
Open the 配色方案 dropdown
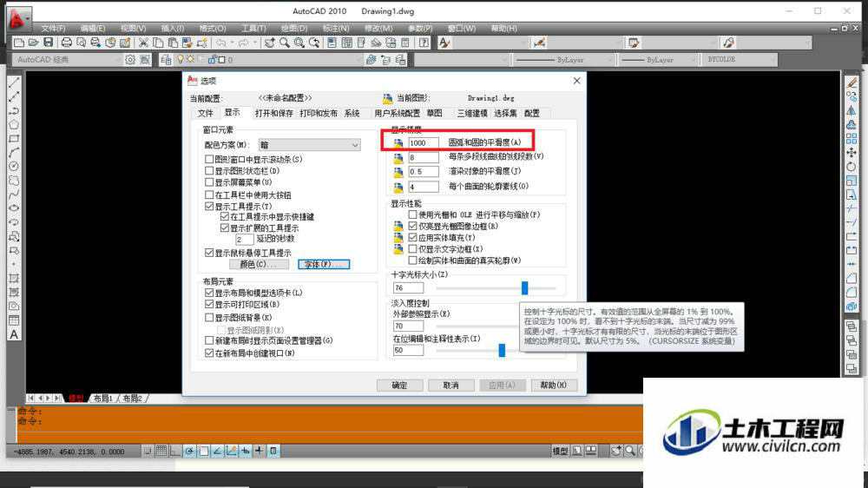click(x=310, y=144)
